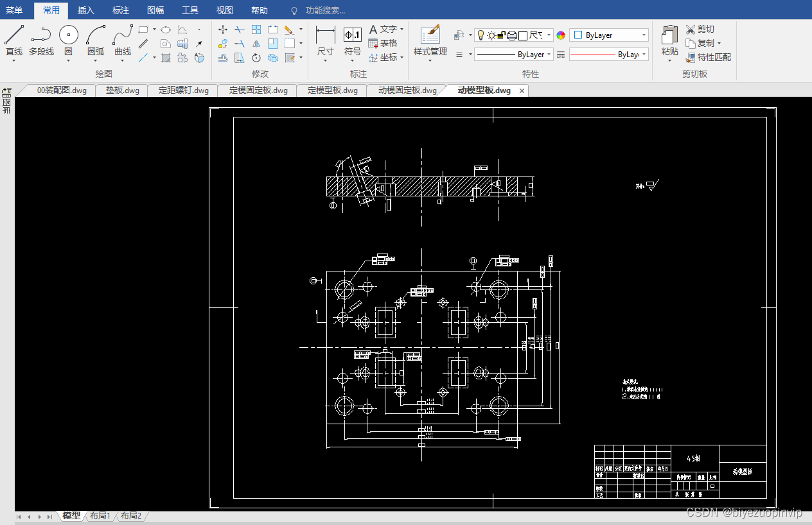
Task: Toggle the layer padlock lock state
Action: coord(502,35)
